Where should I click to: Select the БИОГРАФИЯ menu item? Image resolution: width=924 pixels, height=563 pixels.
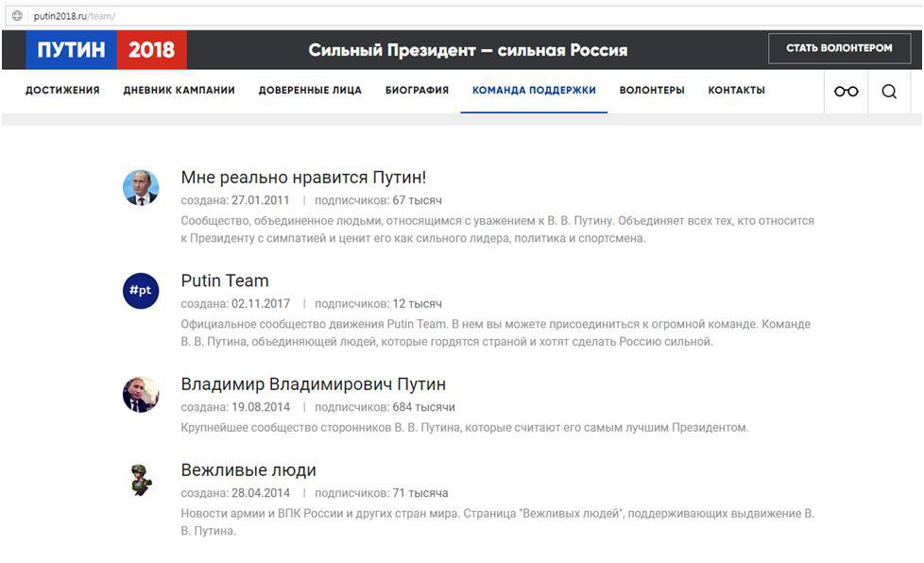418,90
